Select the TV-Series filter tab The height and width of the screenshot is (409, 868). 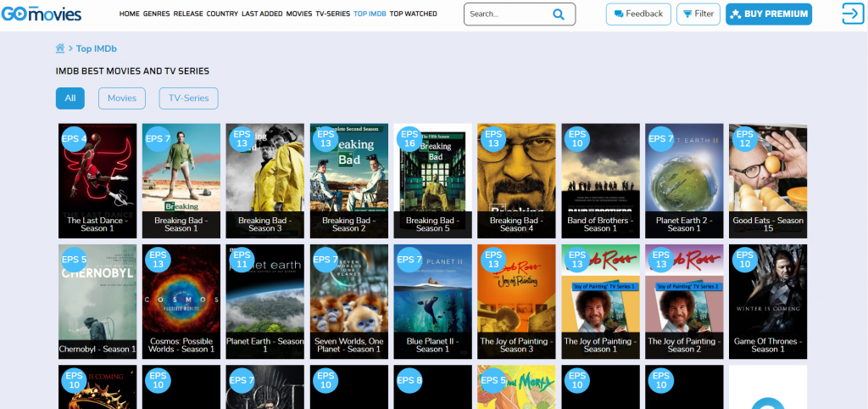click(189, 98)
